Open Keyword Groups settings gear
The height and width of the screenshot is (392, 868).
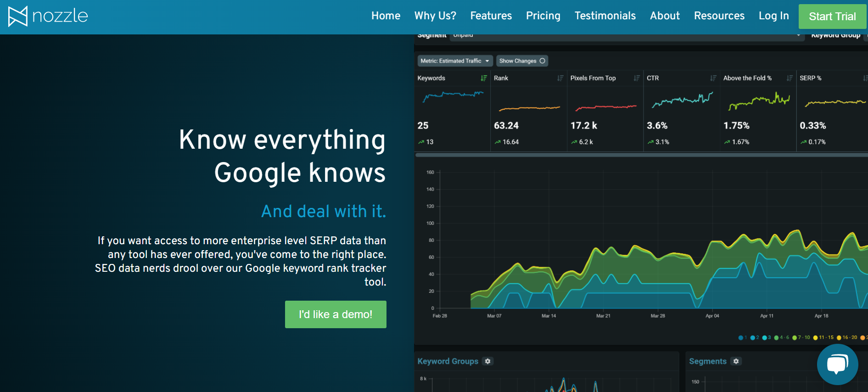coord(488,361)
